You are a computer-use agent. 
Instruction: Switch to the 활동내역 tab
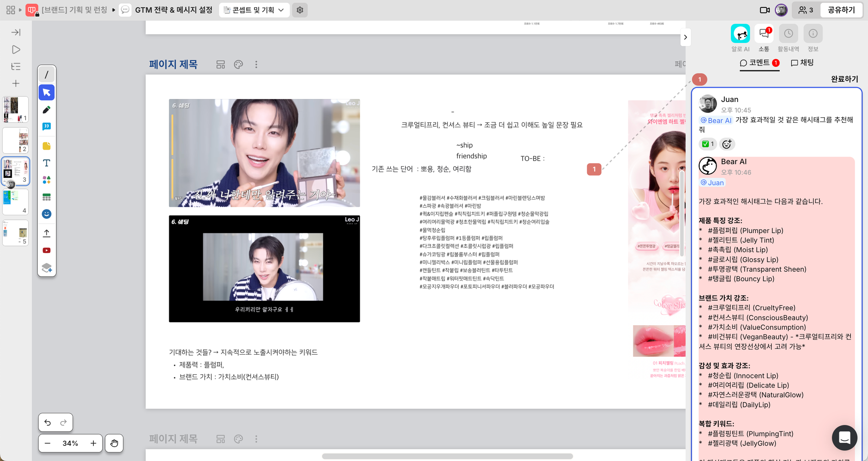788,38
